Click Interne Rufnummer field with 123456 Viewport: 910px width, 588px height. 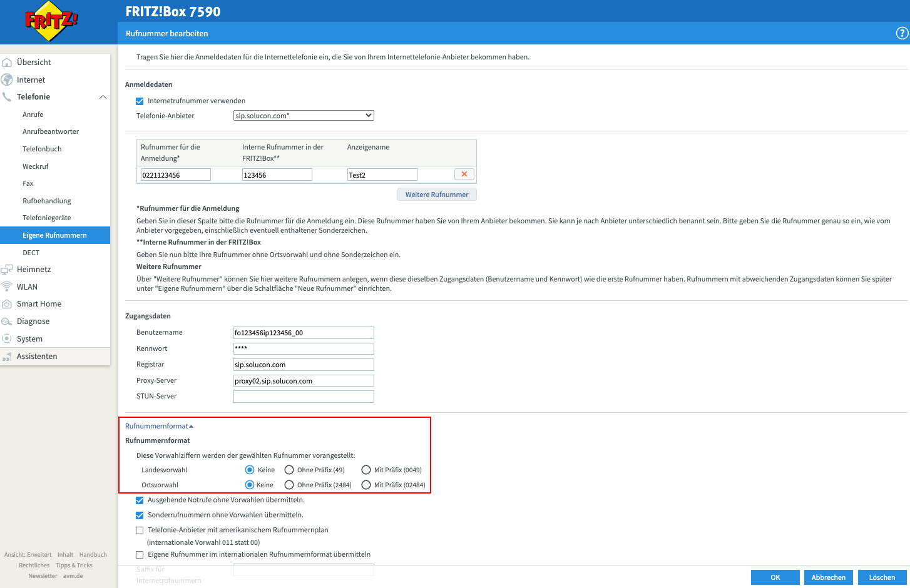click(x=277, y=175)
